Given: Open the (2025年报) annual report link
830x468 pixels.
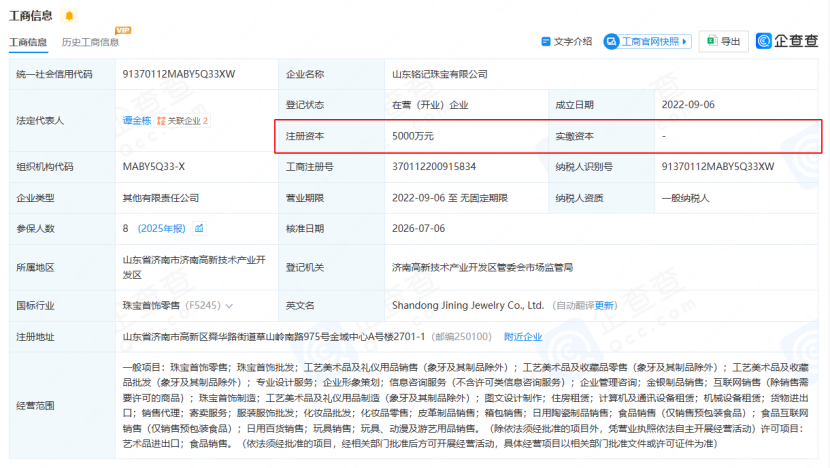Looking at the screenshot, I should [x=161, y=229].
